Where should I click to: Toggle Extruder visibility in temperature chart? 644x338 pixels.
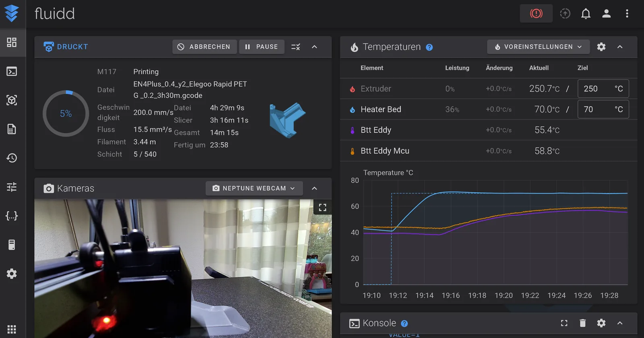[352, 89]
